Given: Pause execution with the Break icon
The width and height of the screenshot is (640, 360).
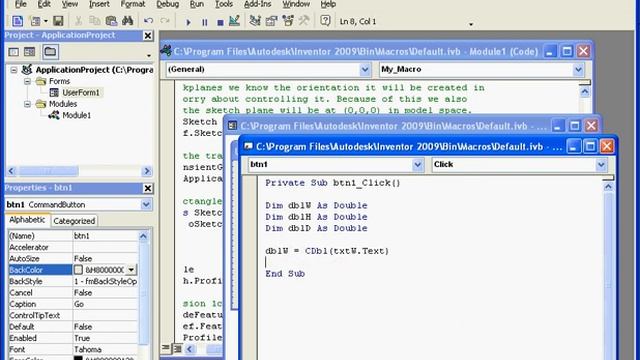Looking at the screenshot, I should click(x=204, y=22).
